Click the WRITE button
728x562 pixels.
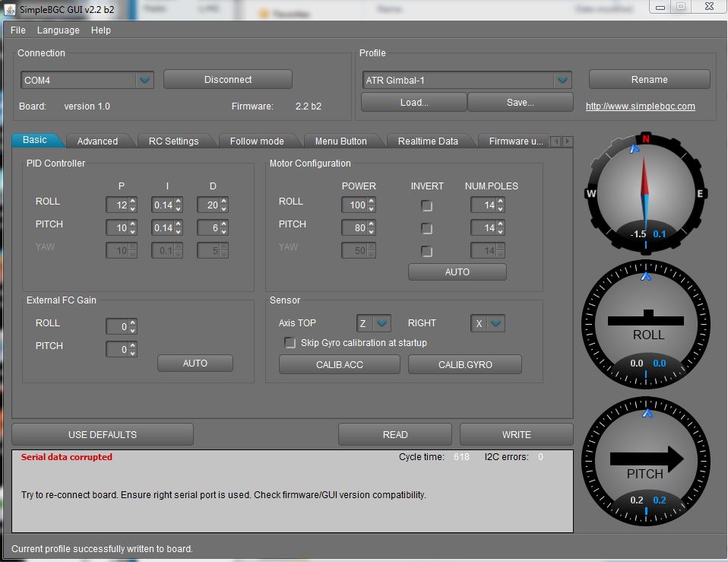click(x=516, y=435)
